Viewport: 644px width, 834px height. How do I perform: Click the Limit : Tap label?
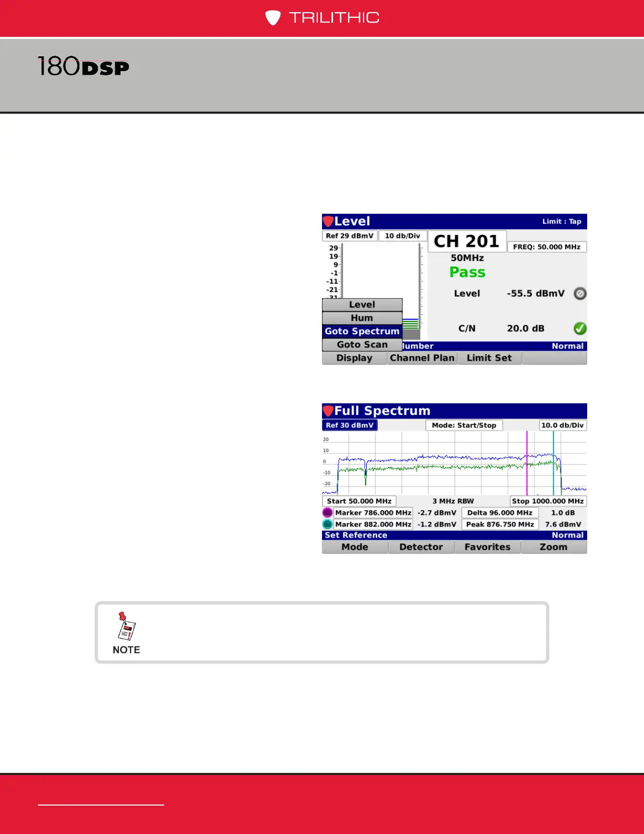561,222
